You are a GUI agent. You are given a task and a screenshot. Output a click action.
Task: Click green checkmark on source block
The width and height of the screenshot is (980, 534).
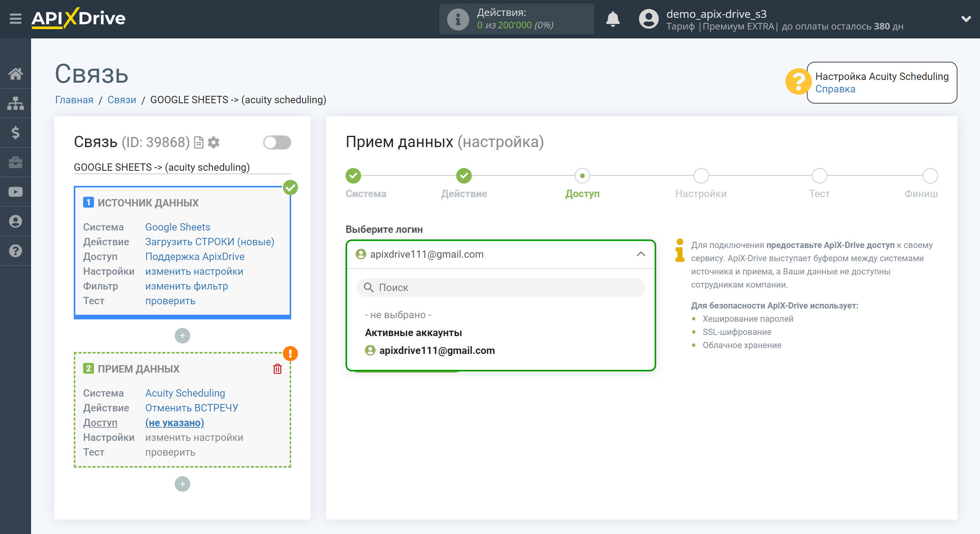(x=290, y=187)
